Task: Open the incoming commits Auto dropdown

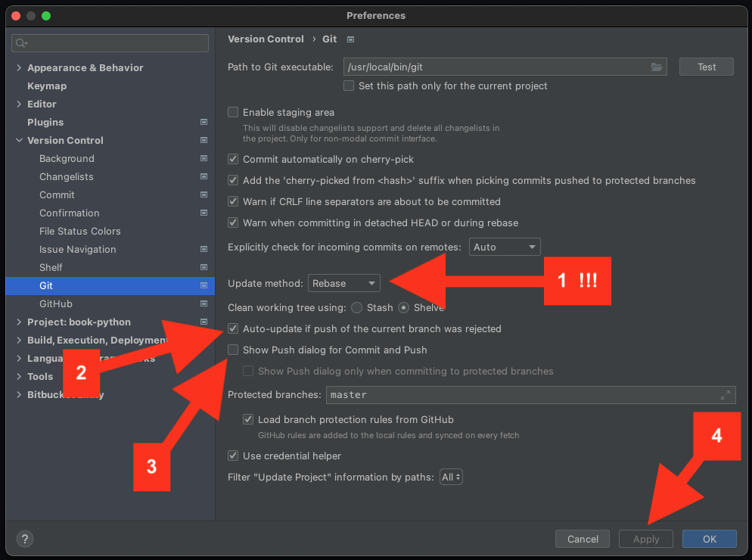Action: click(505, 247)
